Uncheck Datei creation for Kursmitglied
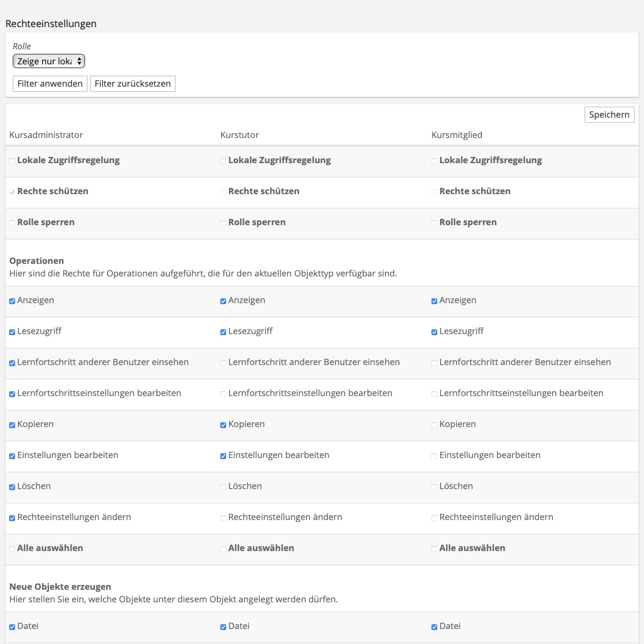The width and height of the screenshot is (644, 644). (434, 627)
